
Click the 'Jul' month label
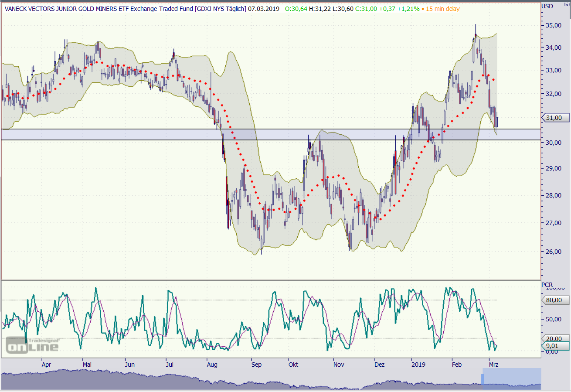(170, 365)
